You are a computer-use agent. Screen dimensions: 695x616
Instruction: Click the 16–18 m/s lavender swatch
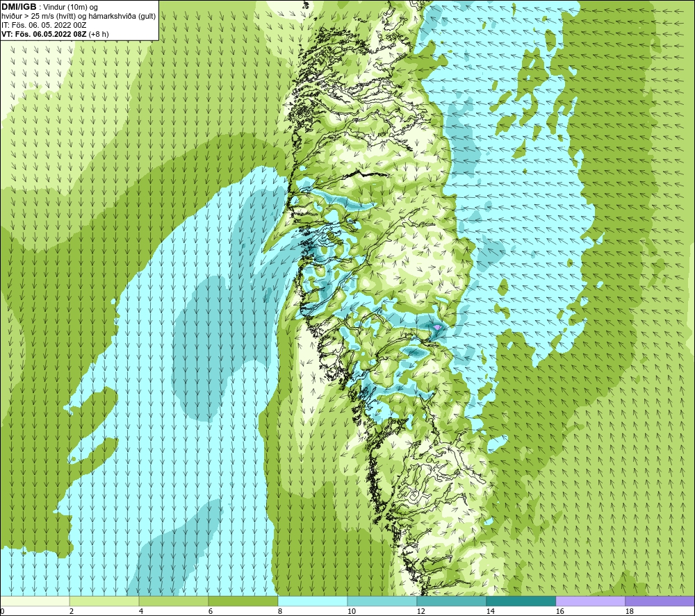click(590, 601)
